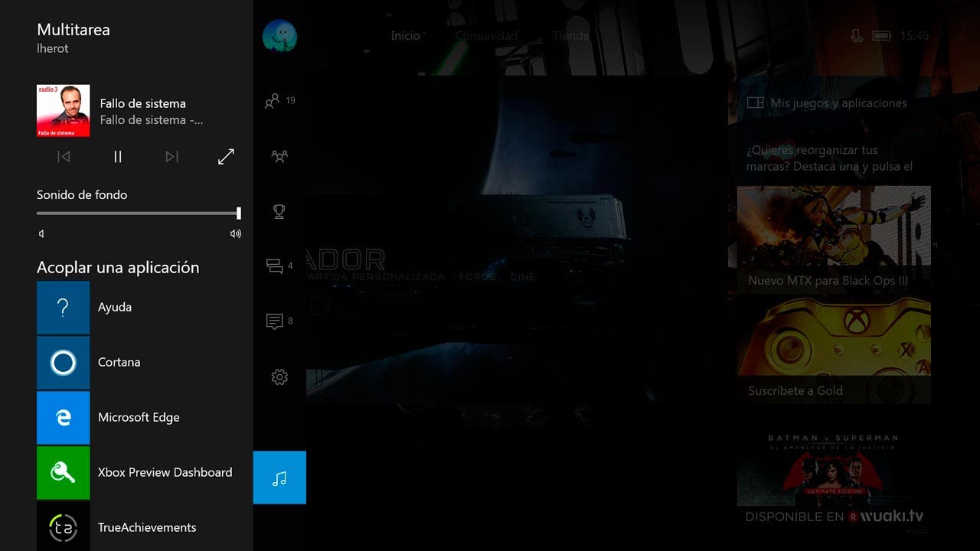Viewport: 980px width, 551px height.
Task: Open the Fallo de sistema album art
Action: click(x=64, y=111)
